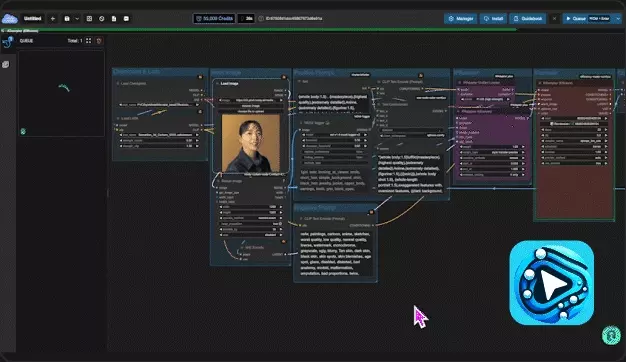The height and width of the screenshot is (362, 626).
Task: Open the model combo in WD14 Tagger
Action: click(335, 135)
